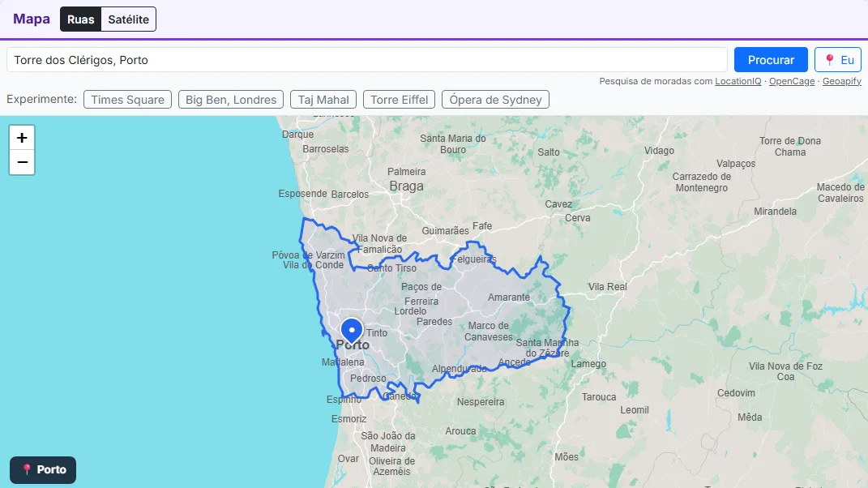This screenshot has height=488, width=868.
Task: Click the Leomil label on map
Action: pos(635,410)
